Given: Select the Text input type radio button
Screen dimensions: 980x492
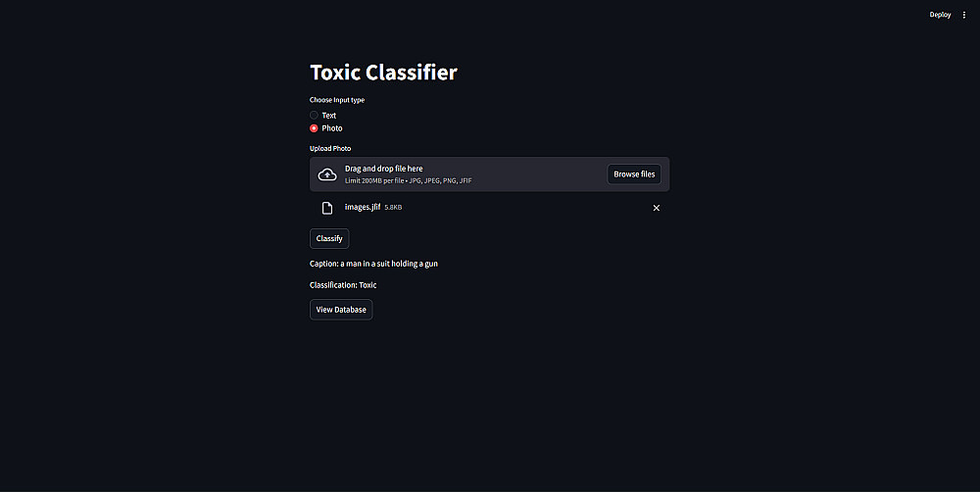Looking at the screenshot, I should (x=314, y=116).
